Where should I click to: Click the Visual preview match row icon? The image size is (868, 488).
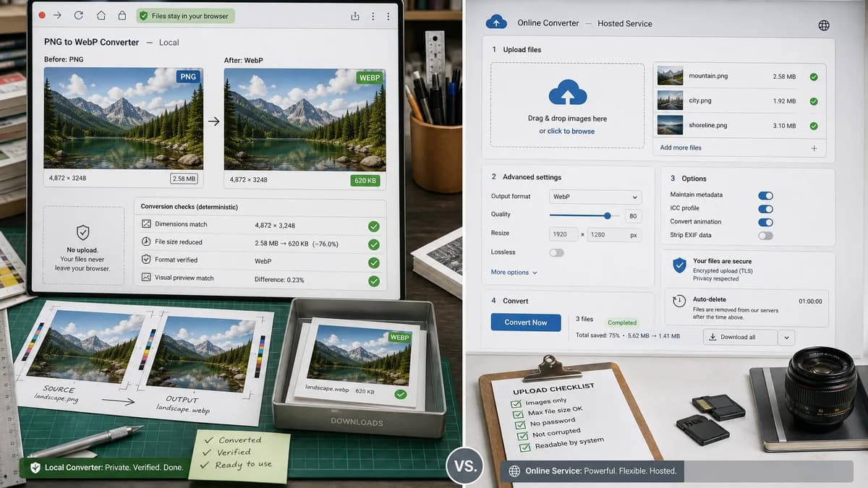147,278
